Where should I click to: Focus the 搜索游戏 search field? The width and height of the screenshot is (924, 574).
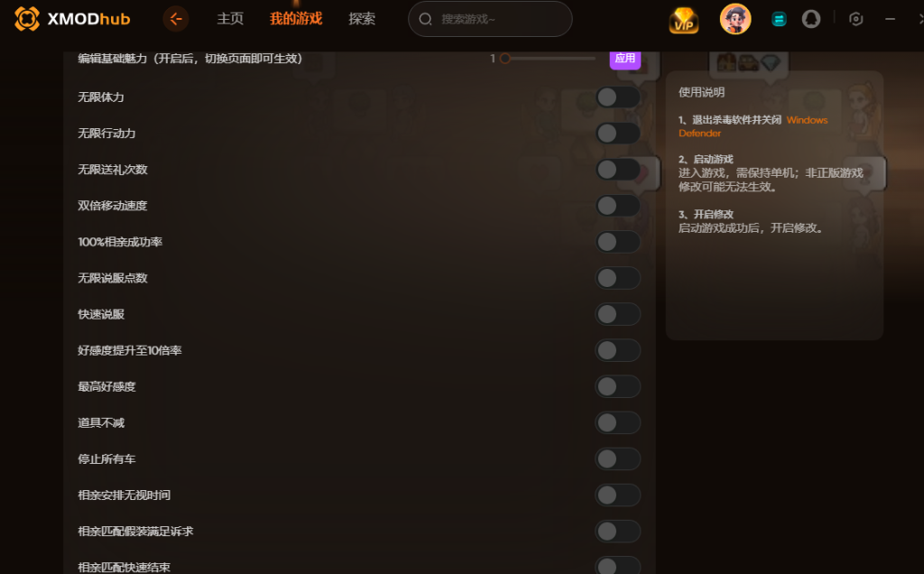click(490, 20)
